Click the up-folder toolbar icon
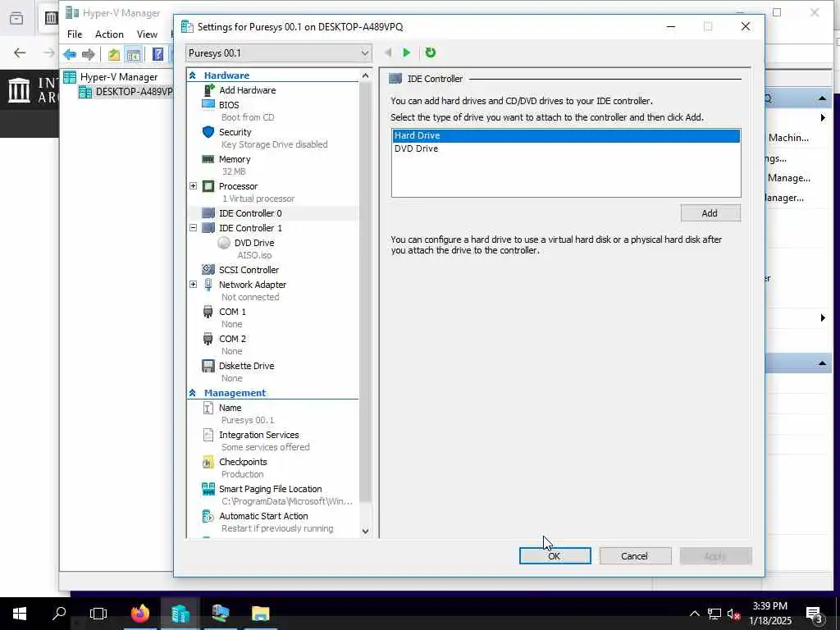This screenshot has height=630, width=840. (113, 54)
